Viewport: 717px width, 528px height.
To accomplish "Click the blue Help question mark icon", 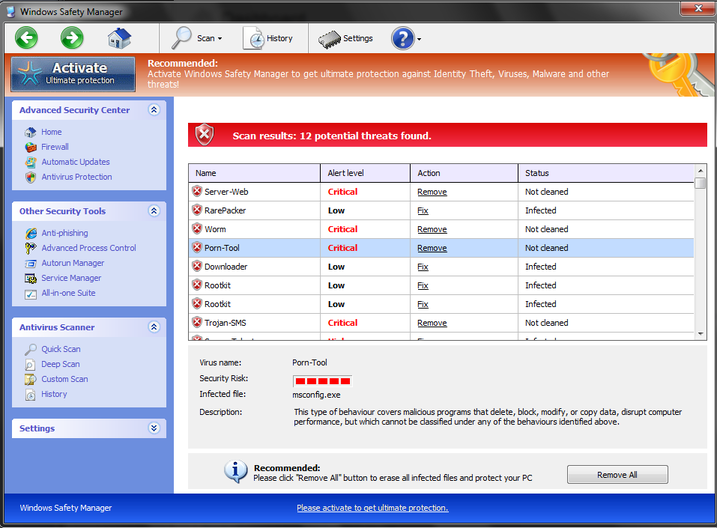I will (402, 38).
